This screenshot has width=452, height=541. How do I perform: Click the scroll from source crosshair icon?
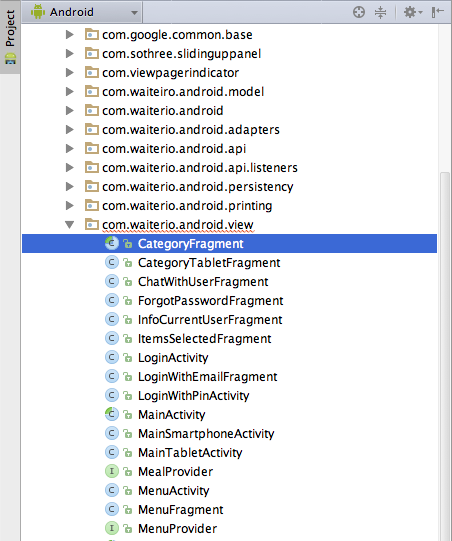coord(359,12)
